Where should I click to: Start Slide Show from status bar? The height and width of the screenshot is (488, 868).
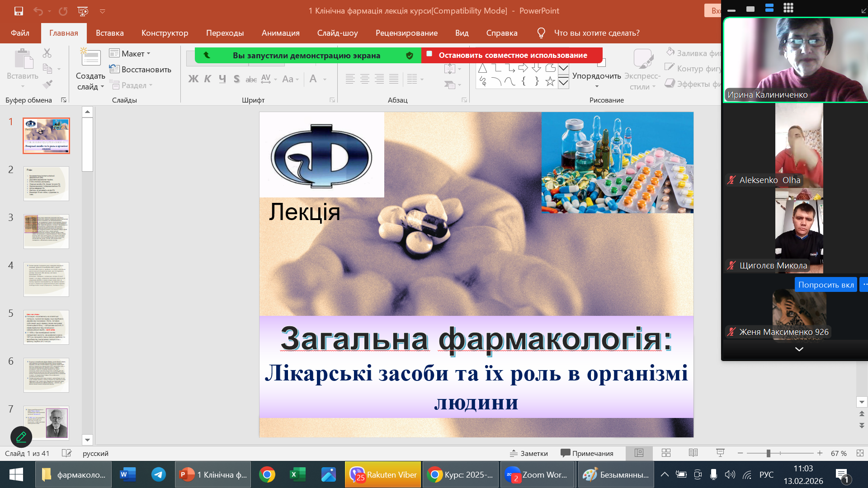click(x=720, y=453)
